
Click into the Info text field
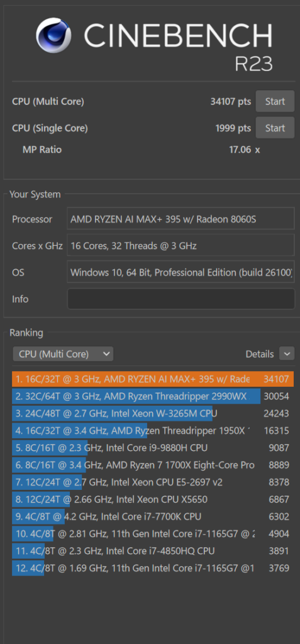(x=181, y=299)
